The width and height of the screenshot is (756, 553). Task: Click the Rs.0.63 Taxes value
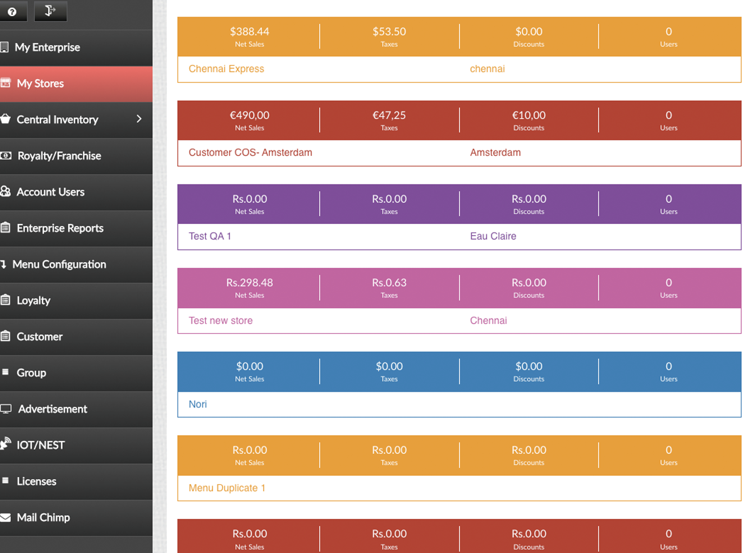pyautogui.click(x=389, y=282)
